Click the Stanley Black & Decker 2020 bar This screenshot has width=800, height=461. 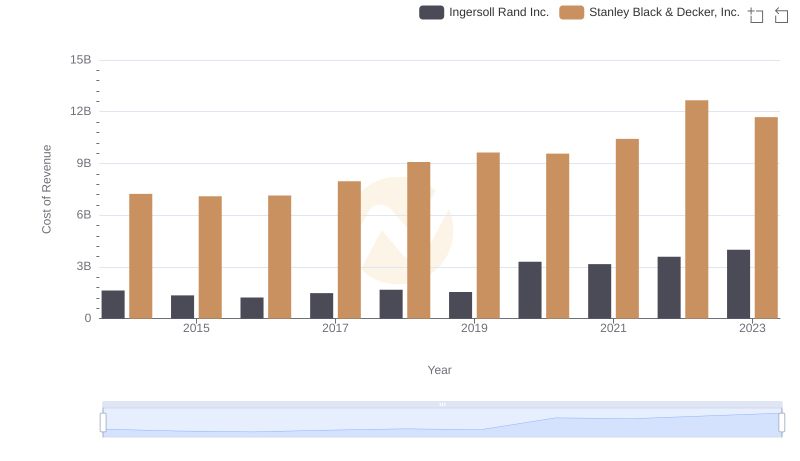tap(558, 236)
